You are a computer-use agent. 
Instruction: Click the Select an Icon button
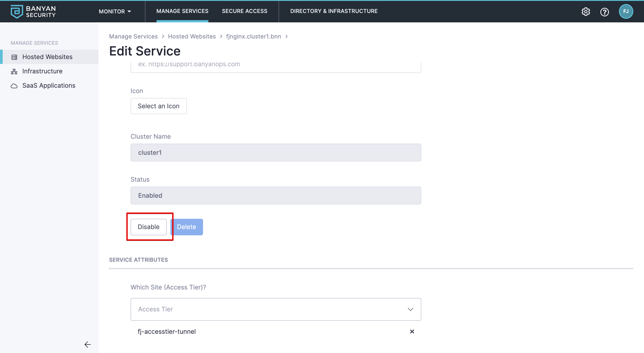pos(159,106)
